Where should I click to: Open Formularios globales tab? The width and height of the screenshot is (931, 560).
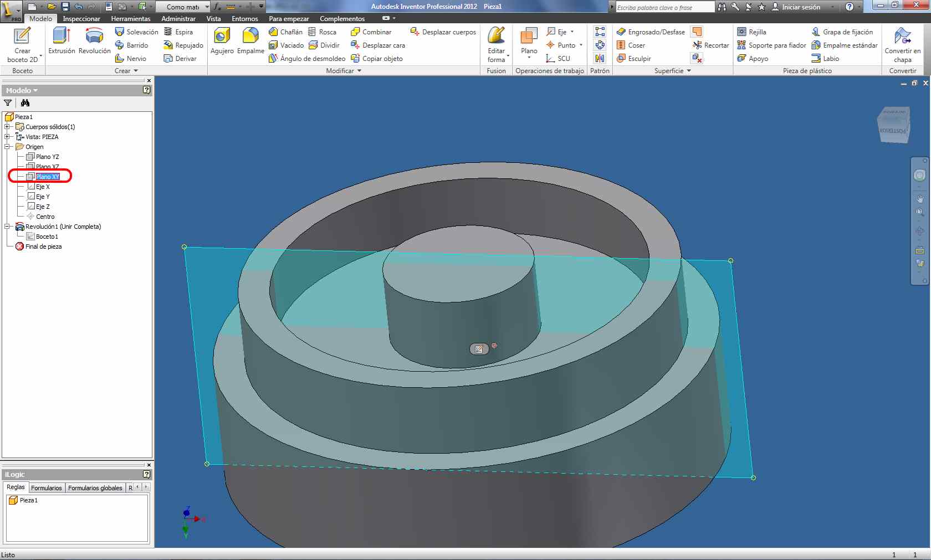pyautogui.click(x=95, y=488)
